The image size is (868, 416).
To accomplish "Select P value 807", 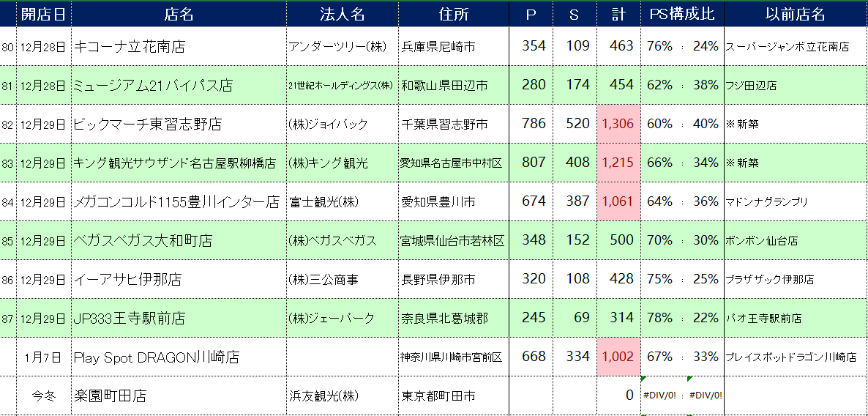I will [534, 163].
